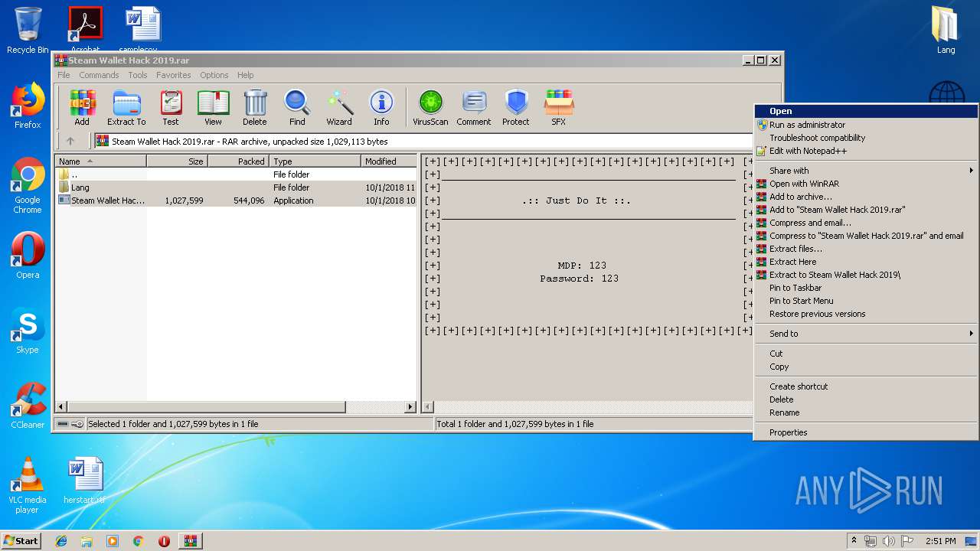Sort file list by Name column
Screen dimensions: 980x551
tap(101, 161)
